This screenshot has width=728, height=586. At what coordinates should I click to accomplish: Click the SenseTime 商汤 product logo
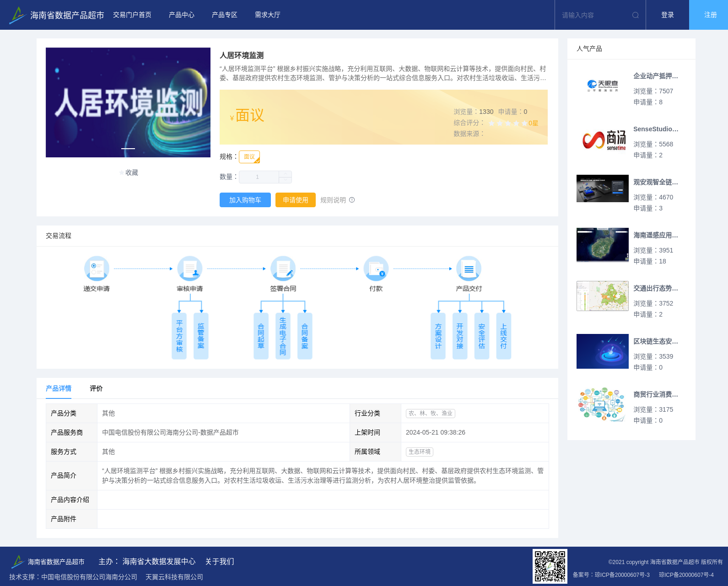(604, 140)
